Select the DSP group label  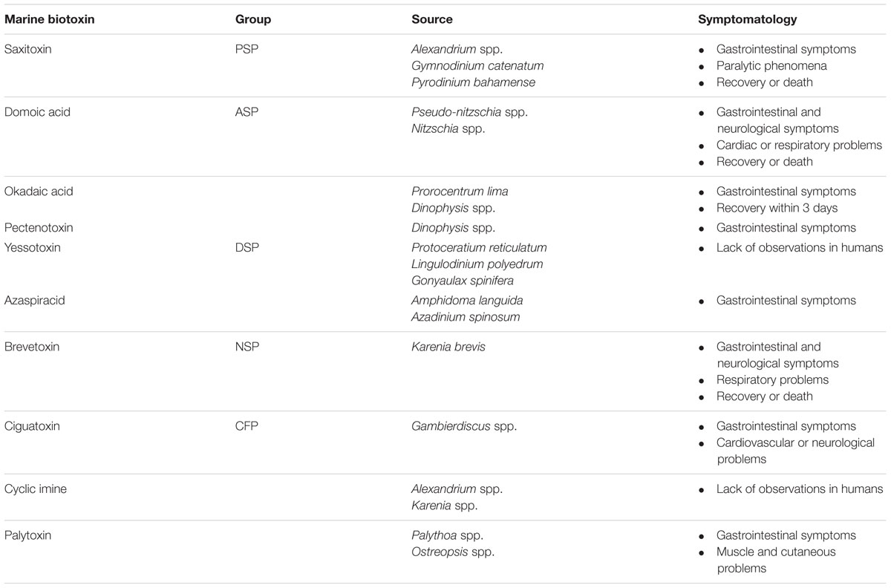click(x=247, y=248)
